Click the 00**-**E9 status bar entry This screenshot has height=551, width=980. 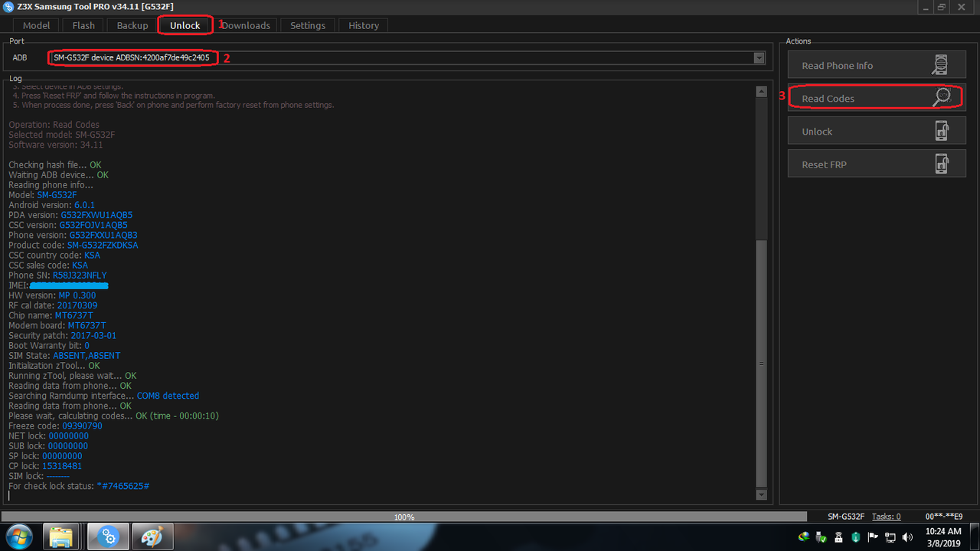(x=944, y=517)
